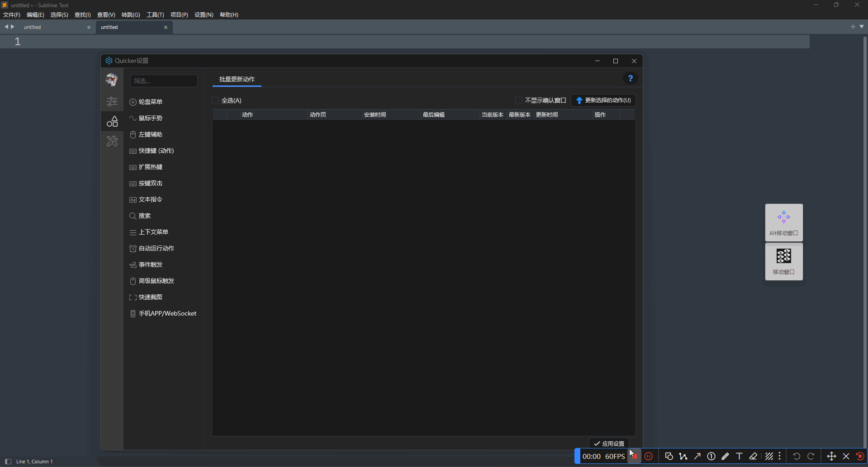This screenshot has height=467, width=868.
Task: Open 工具(T) menu
Action: pos(155,15)
